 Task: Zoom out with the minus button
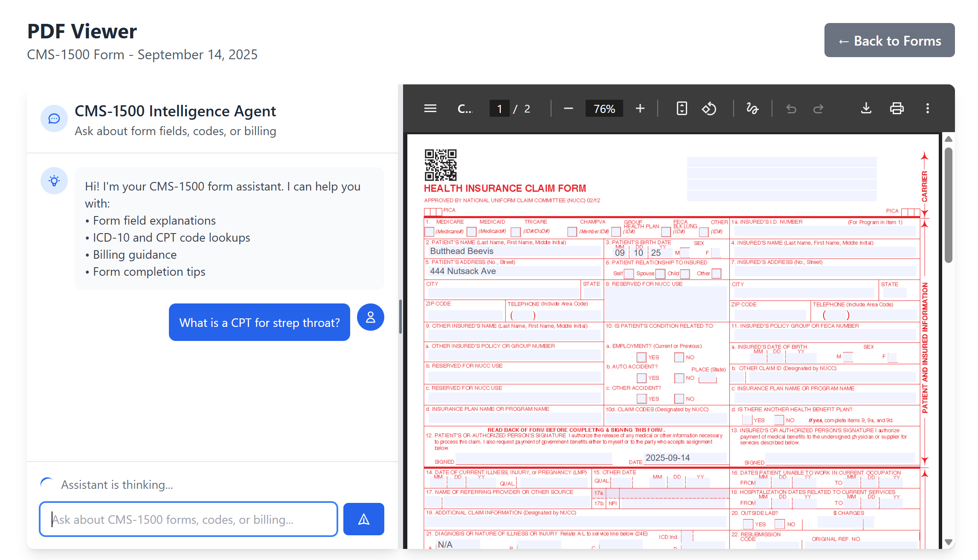click(568, 109)
